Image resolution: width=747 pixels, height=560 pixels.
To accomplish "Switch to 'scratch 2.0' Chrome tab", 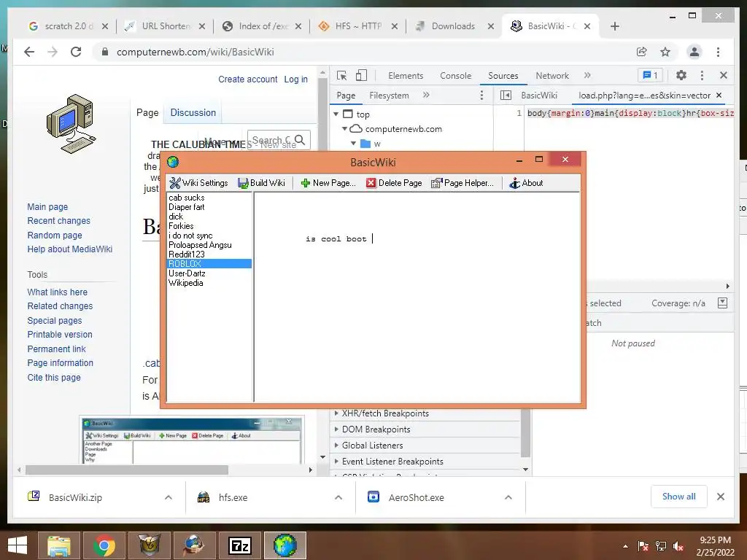I will (68, 26).
